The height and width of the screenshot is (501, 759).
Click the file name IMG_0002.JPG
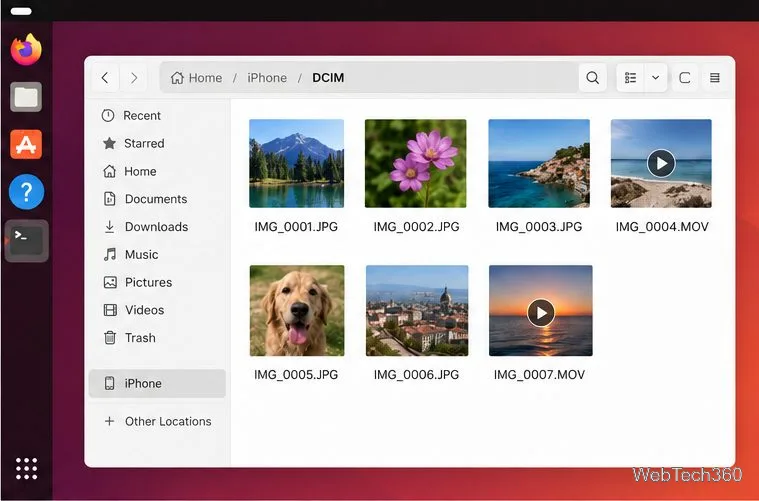(416, 227)
